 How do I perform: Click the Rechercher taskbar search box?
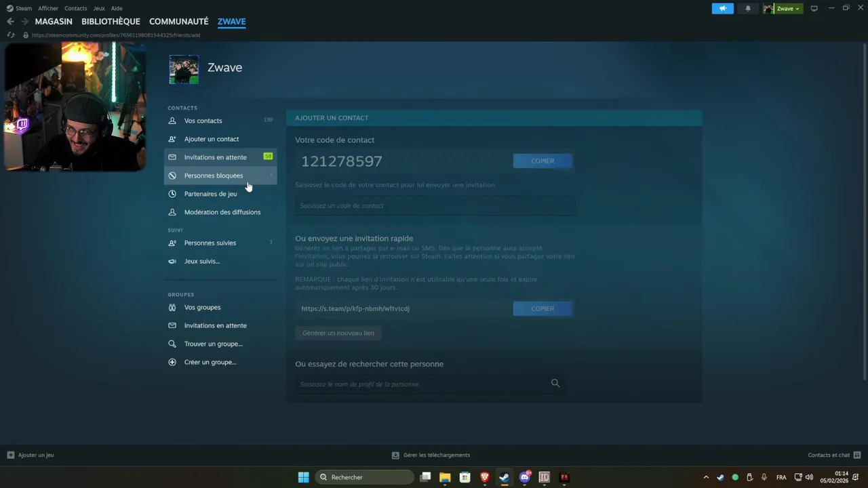tap(366, 477)
